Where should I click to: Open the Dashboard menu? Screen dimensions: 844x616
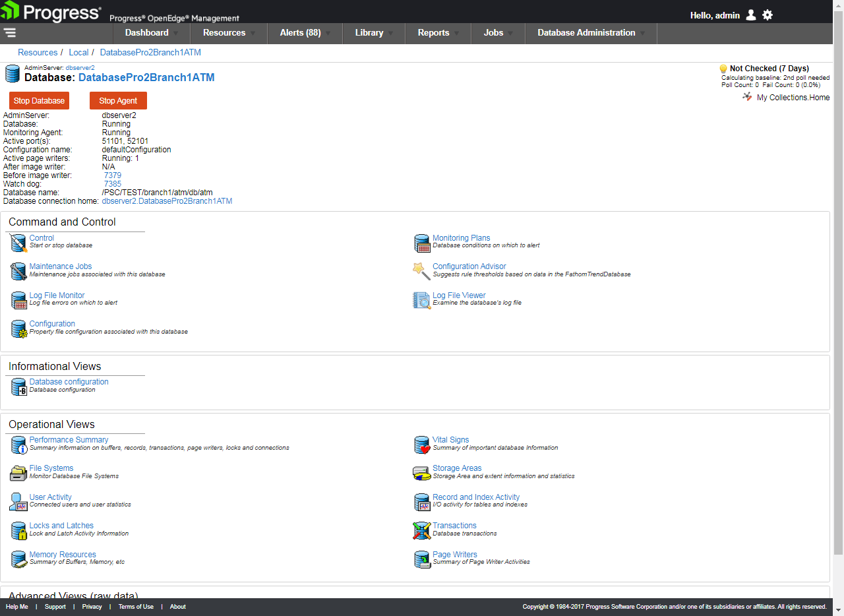click(x=152, y=33)
